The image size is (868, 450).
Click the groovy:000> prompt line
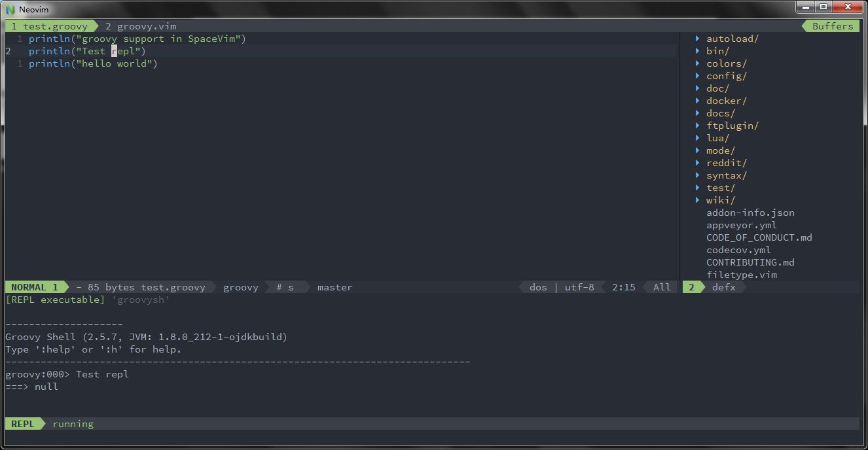pos(67,374)
